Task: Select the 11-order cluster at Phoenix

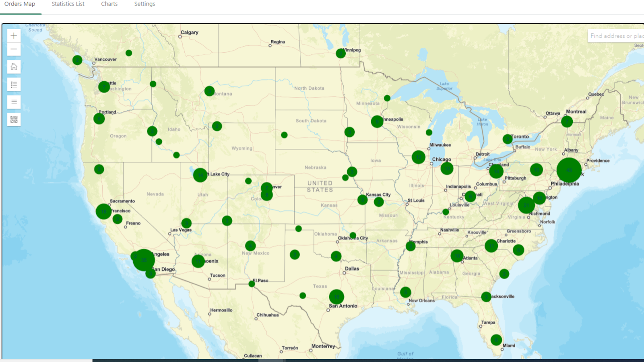Action: pos(198,261)
